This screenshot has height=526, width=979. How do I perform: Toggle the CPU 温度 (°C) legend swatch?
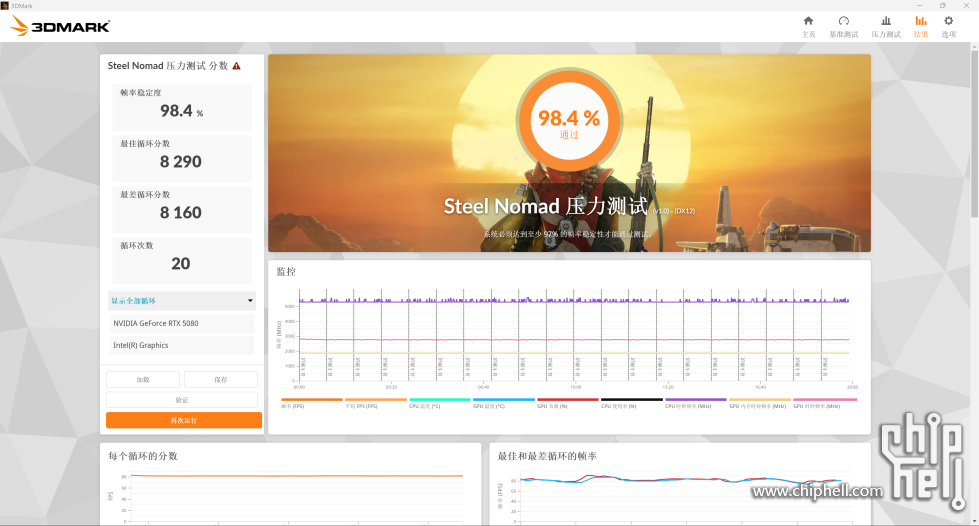point(440,402)
